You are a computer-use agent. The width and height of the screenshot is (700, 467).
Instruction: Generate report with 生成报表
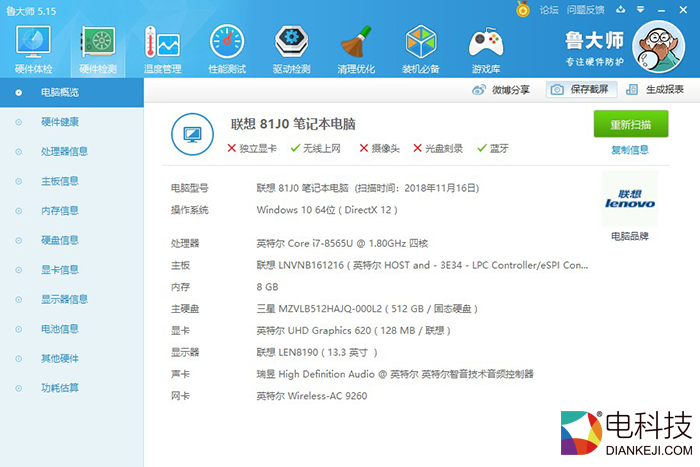point(654,90)
